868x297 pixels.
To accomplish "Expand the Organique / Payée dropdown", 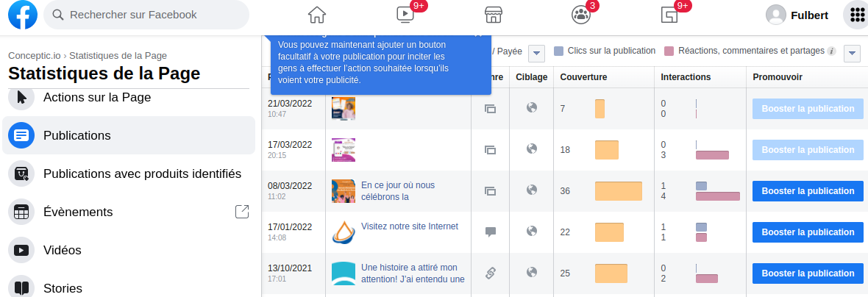I will (537, 53).
